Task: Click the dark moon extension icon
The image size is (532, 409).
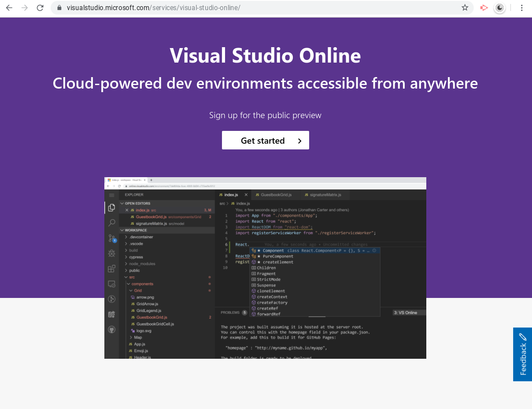Action: 499,7
